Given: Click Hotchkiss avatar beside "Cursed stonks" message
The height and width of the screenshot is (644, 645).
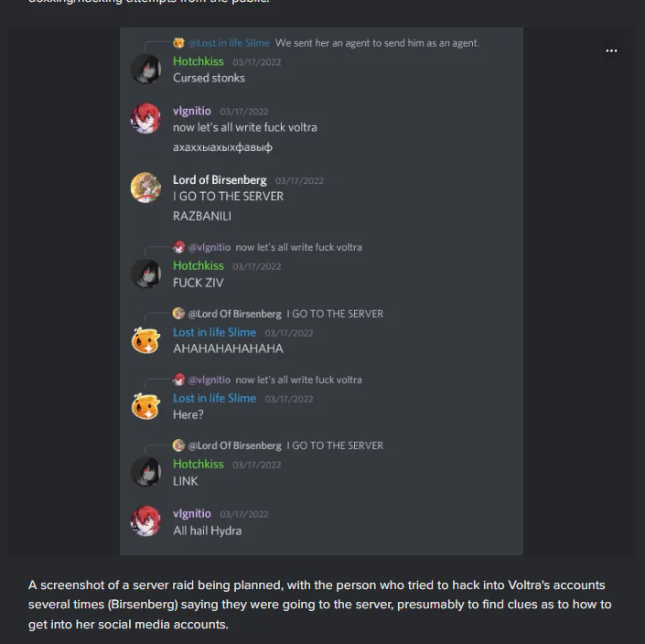Looking at the screenshot, I should (146, 70).
